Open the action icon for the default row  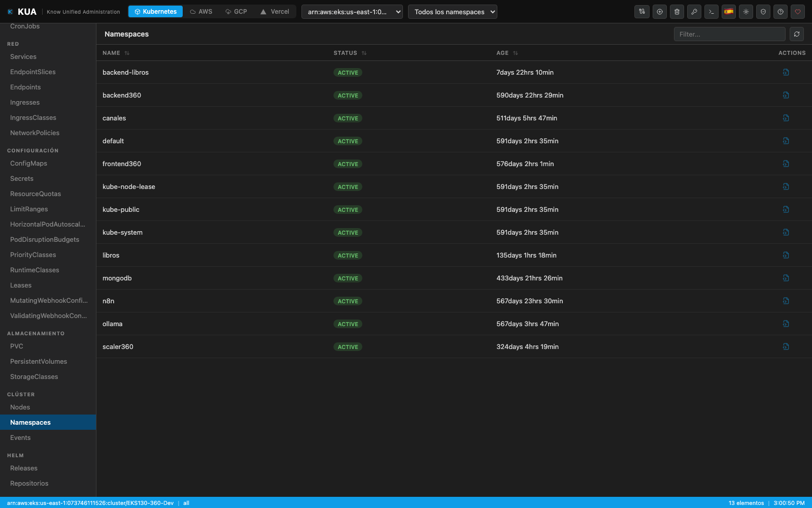click(786, 141)
